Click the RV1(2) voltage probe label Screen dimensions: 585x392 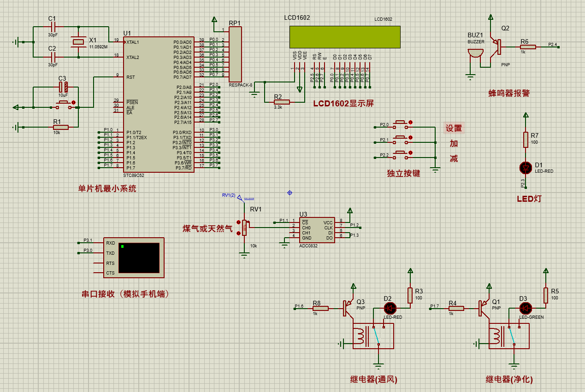point(229,195)
